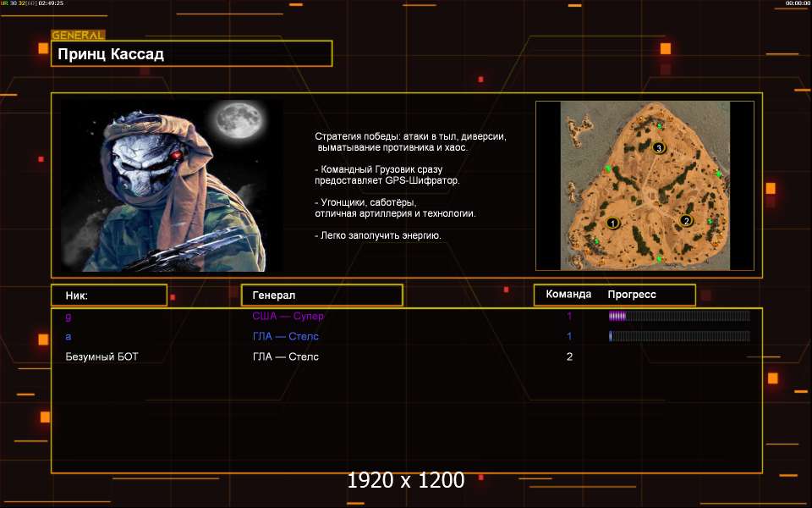Click the full moon in the general's portrait
Image resolution: width=812 pixels, height=508 pixels.
point(239,120)
